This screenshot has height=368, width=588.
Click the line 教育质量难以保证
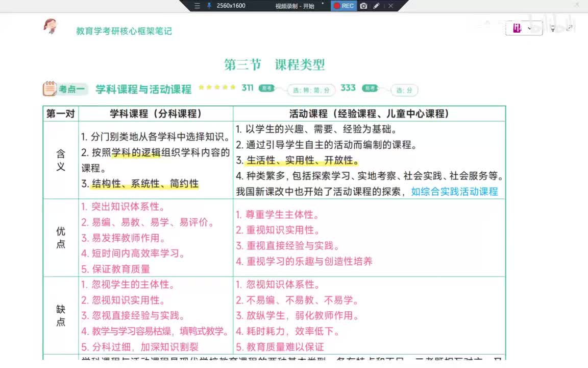click(x=280, y=347)
